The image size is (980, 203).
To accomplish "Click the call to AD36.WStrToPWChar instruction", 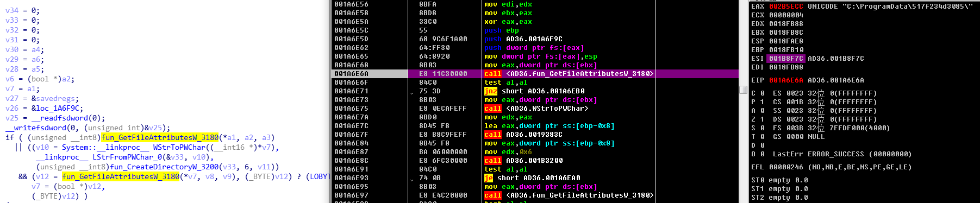I will pyautogui.click(x=536, y=109).
